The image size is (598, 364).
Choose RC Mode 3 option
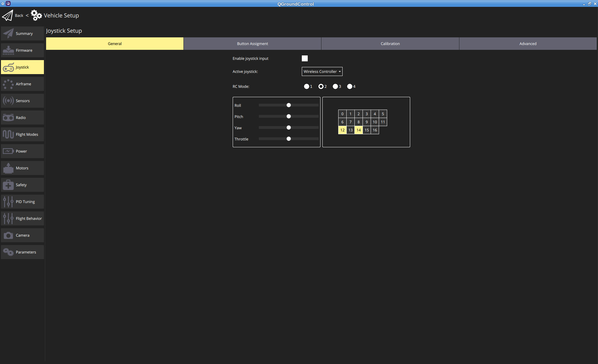[x=335, y=87]
